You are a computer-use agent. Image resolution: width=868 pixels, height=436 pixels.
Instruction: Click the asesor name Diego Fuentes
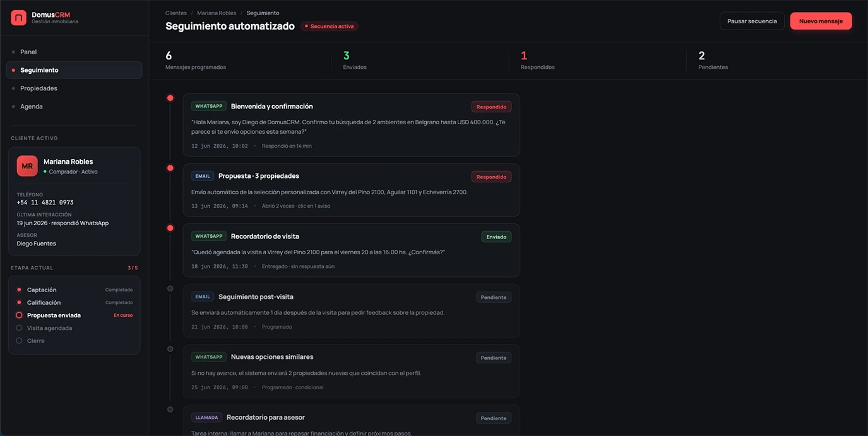click(36, 244)
